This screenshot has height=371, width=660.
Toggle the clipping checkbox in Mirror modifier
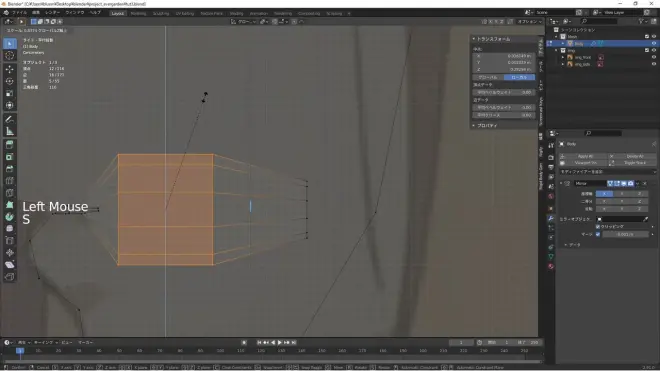[x=598, y=227]
